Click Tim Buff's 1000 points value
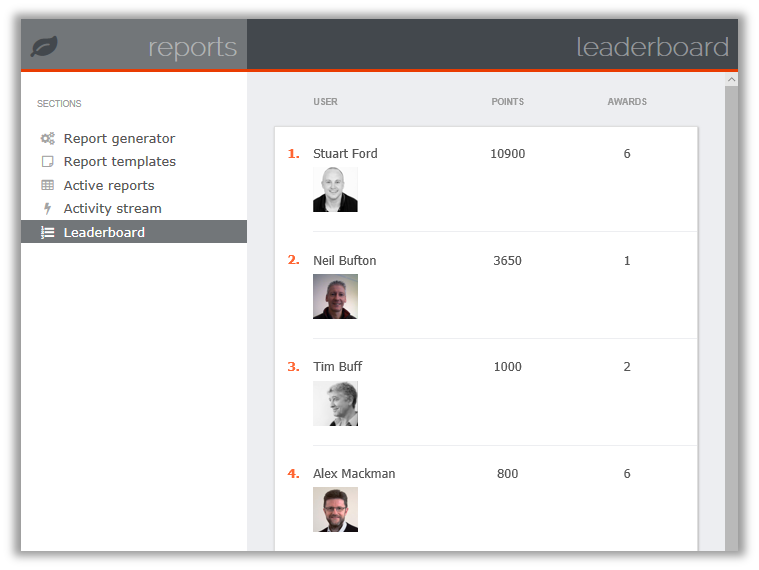Viewport: 759px width, 570px height. point(507,366)
